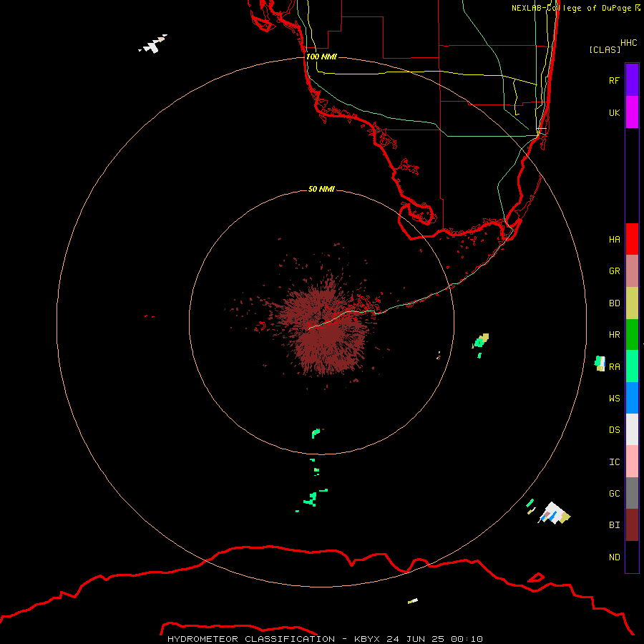644x644 pixels.
Task: Click the 'GC' legend label
Action: pyautogui.click(x=614, y=494)
